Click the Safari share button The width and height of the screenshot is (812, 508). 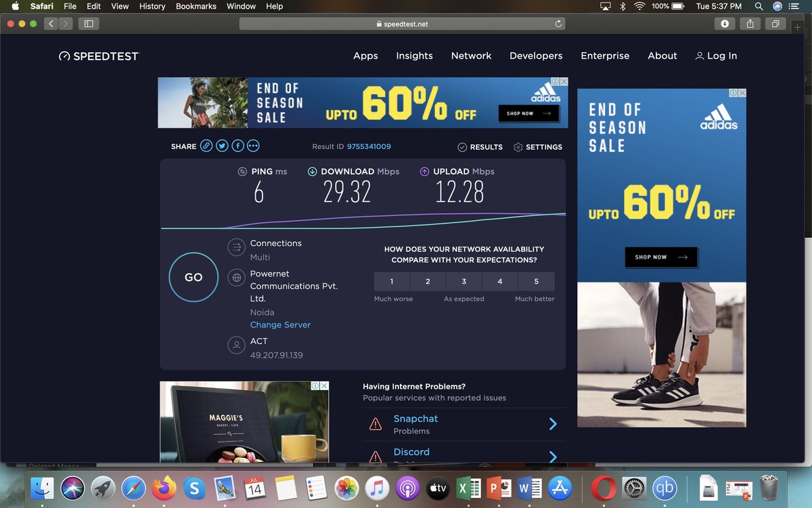750,24
